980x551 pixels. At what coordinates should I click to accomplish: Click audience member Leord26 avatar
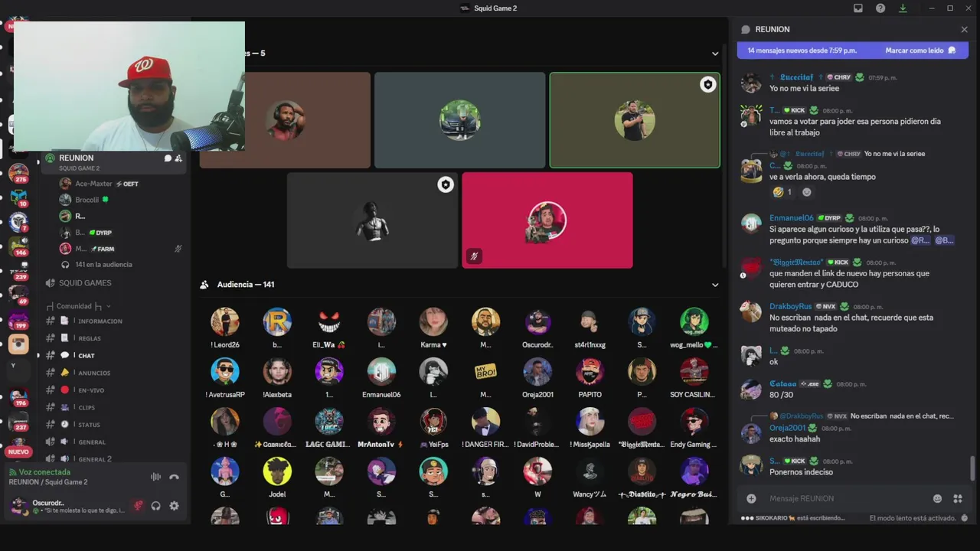click(x=225, y=322)
